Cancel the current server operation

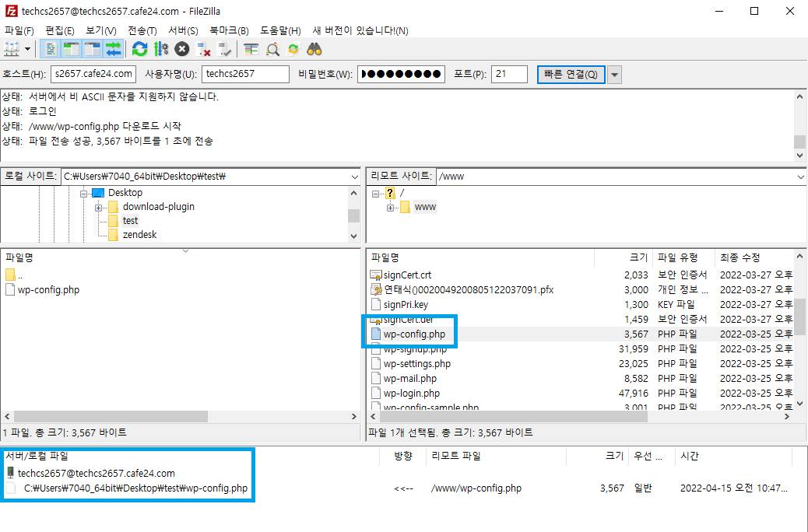coord(180,49)
